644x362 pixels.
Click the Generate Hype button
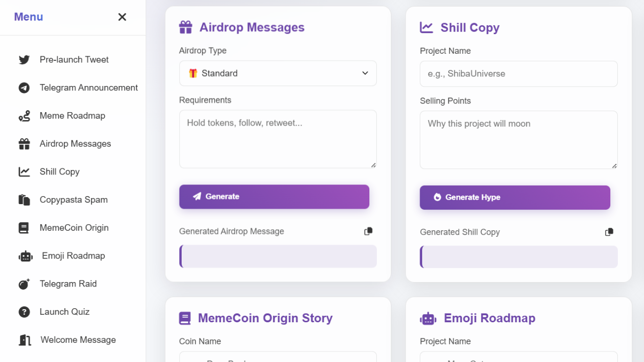[515, 197]
